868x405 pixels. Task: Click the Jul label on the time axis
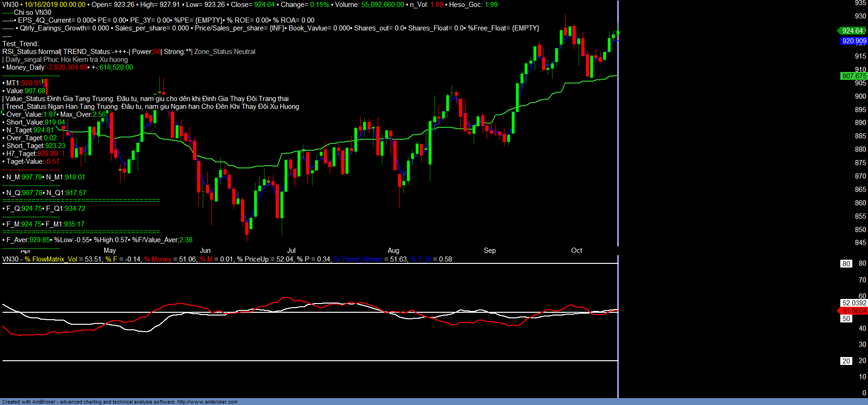point(291,250)
